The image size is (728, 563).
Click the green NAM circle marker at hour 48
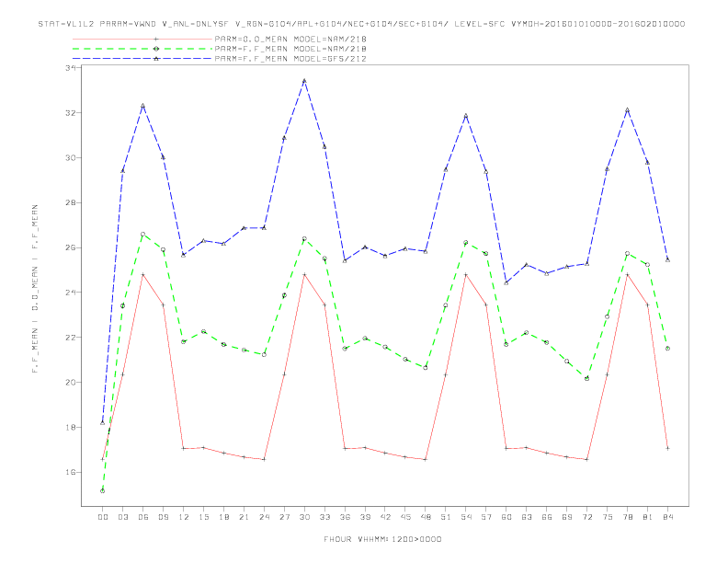pyautogui.click(x=426, y=367)
